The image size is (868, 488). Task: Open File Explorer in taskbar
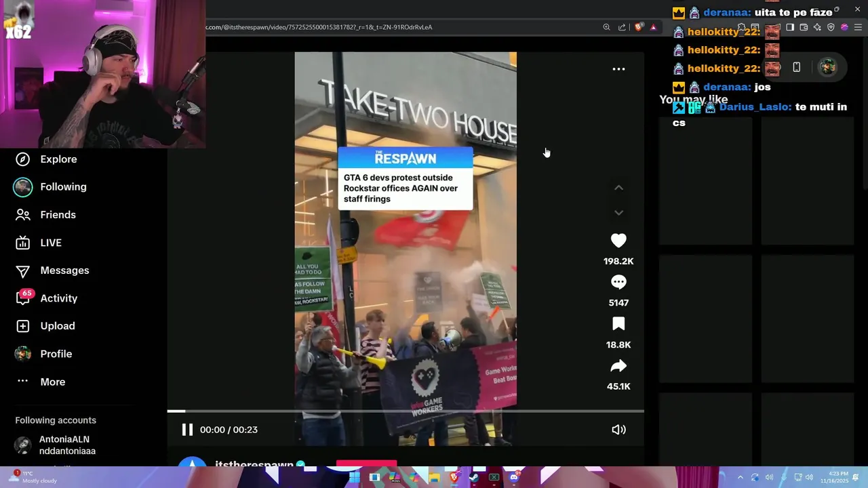pos(434,478)
